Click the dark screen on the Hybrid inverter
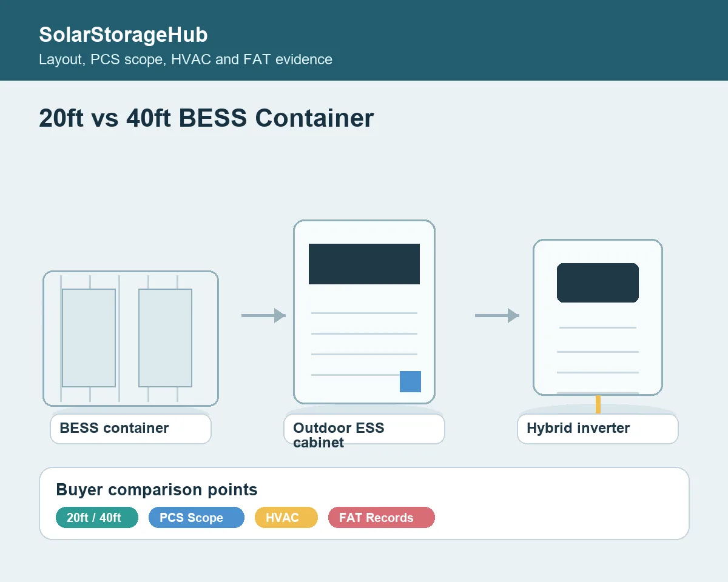Screen dimensions: 728x582 [x=598, y=283]
